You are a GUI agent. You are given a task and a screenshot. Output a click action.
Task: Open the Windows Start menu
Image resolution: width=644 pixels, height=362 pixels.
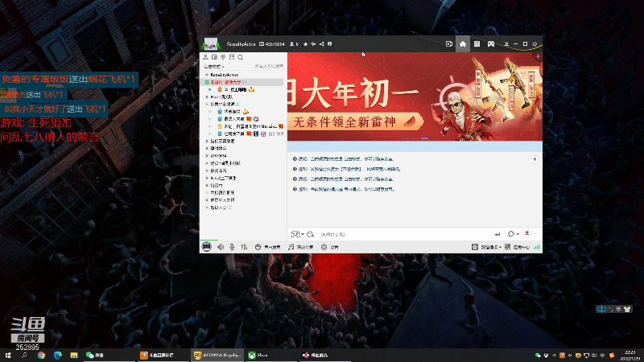(x=7, y=355)
